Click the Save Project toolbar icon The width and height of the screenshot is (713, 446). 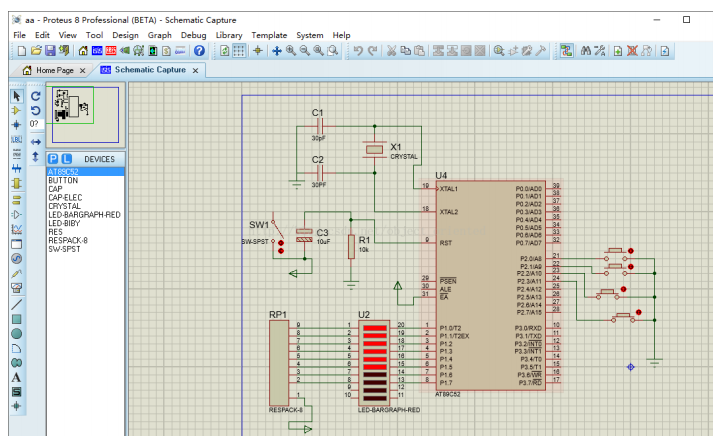coord(51,51)
